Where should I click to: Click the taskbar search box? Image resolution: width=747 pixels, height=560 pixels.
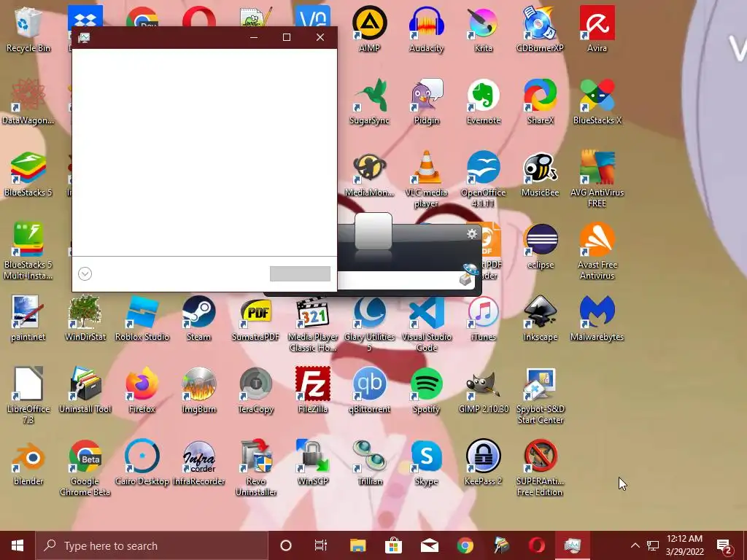pyautogui.click(x=152, y=545)
